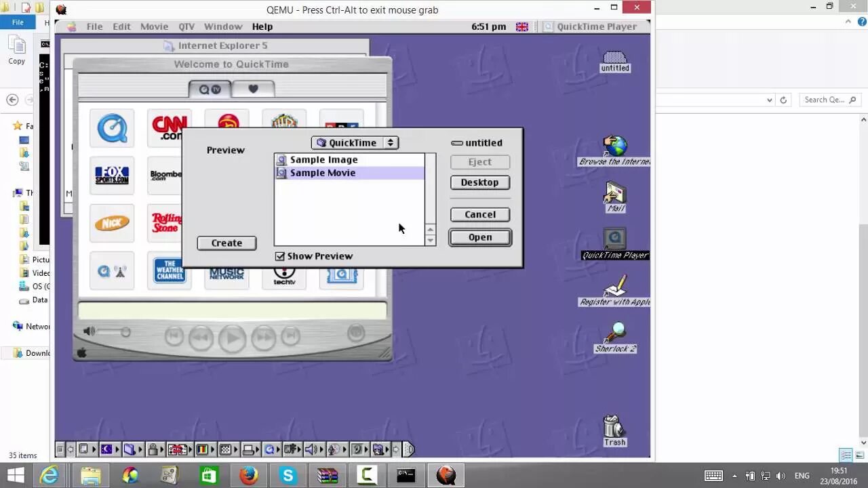868x488 pixels.
Task: Click the QuickTime TV round button
Action: [355, 333]
